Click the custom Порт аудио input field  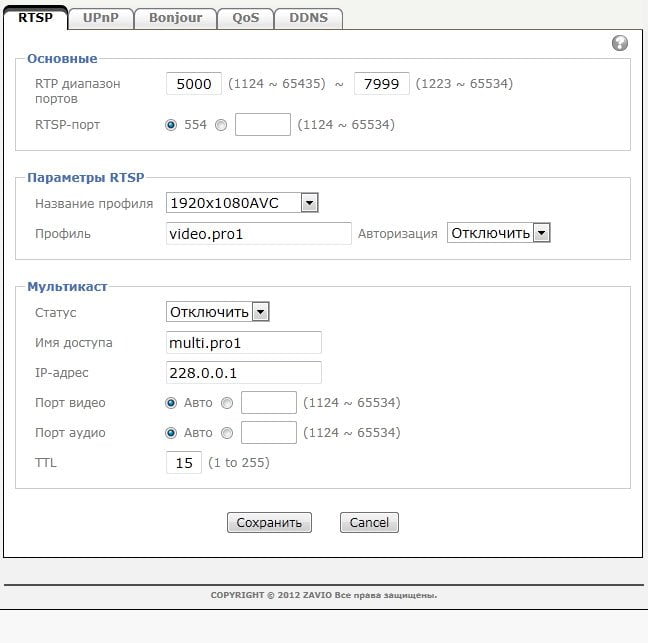269,433
